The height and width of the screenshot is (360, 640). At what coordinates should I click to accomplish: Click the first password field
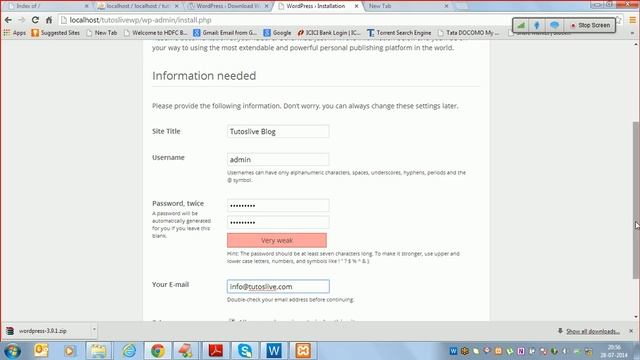(x=278, y=205)
